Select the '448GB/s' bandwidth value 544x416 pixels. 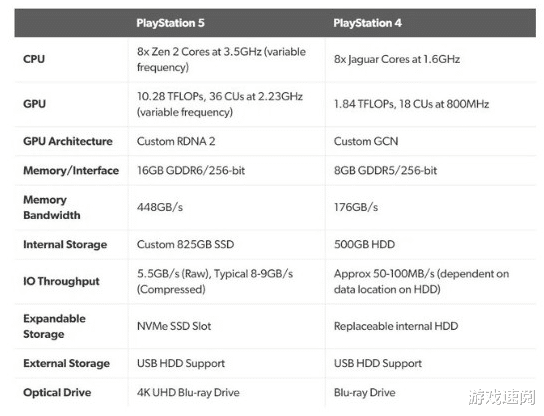coord(160,207)
